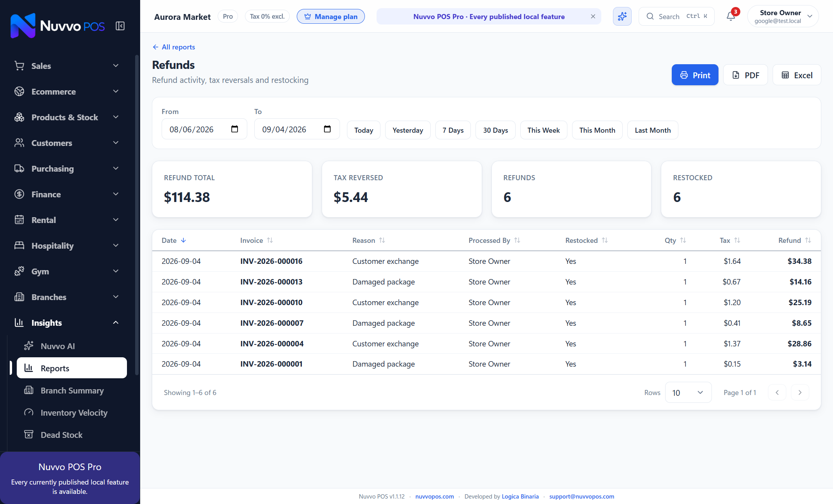Open calendar picker for To date
Viewport: 833px width, 504px height.
[327, 129]
